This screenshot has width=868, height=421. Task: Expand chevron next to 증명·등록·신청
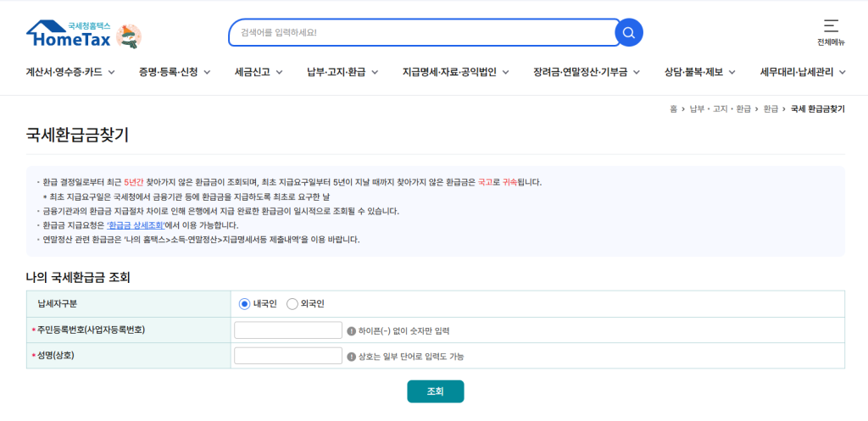tap(207, 72)
